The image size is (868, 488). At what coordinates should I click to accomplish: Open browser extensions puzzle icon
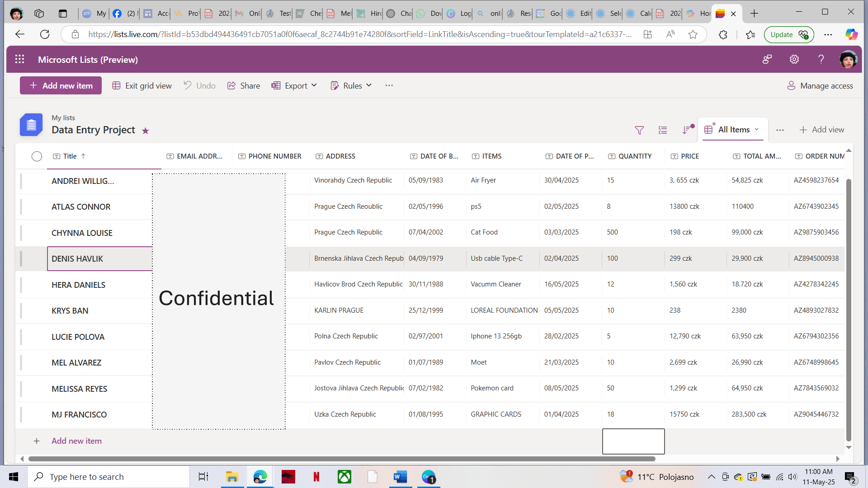click(x=723, y=34)
